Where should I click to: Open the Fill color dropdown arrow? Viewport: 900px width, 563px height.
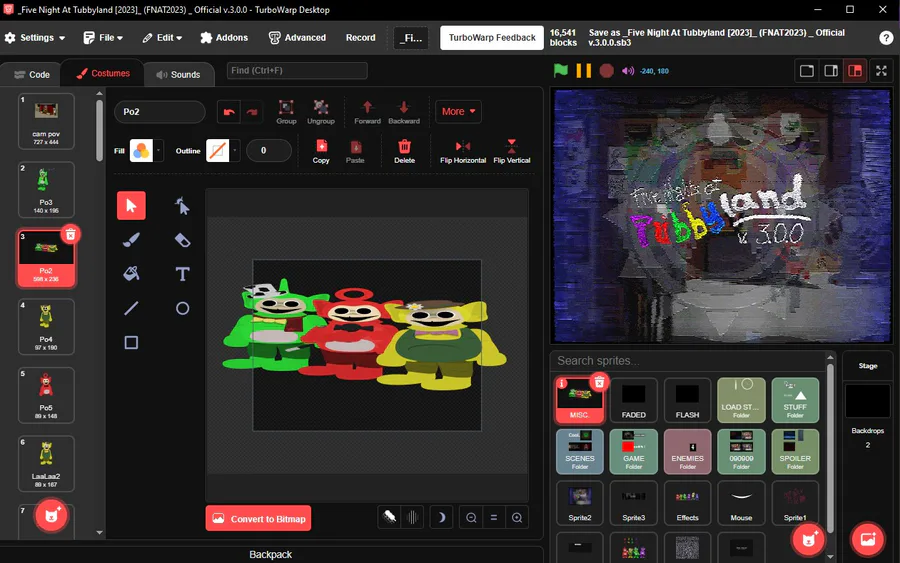click(x=158, y=151)
